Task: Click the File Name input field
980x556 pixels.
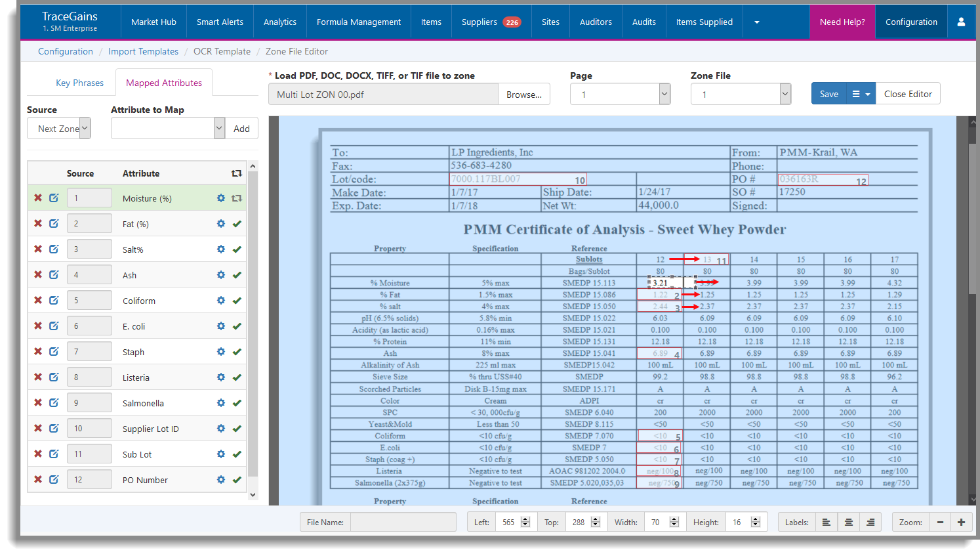Action: tap(403, 522)
